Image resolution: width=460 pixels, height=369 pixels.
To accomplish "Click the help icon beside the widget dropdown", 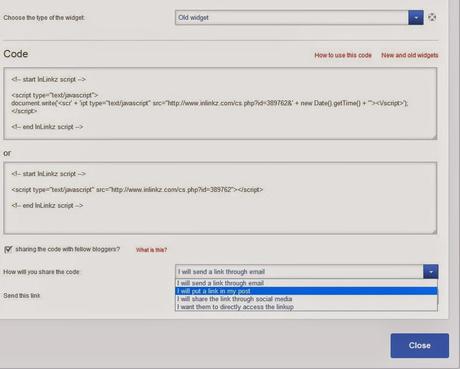I will coord(432,17).
